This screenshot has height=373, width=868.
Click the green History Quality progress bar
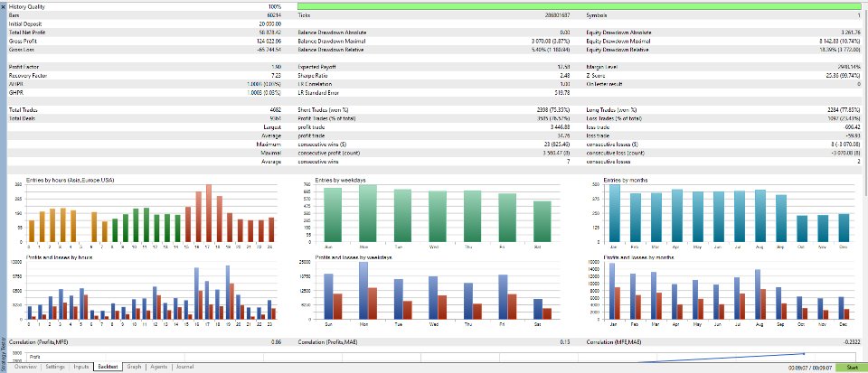580,6
